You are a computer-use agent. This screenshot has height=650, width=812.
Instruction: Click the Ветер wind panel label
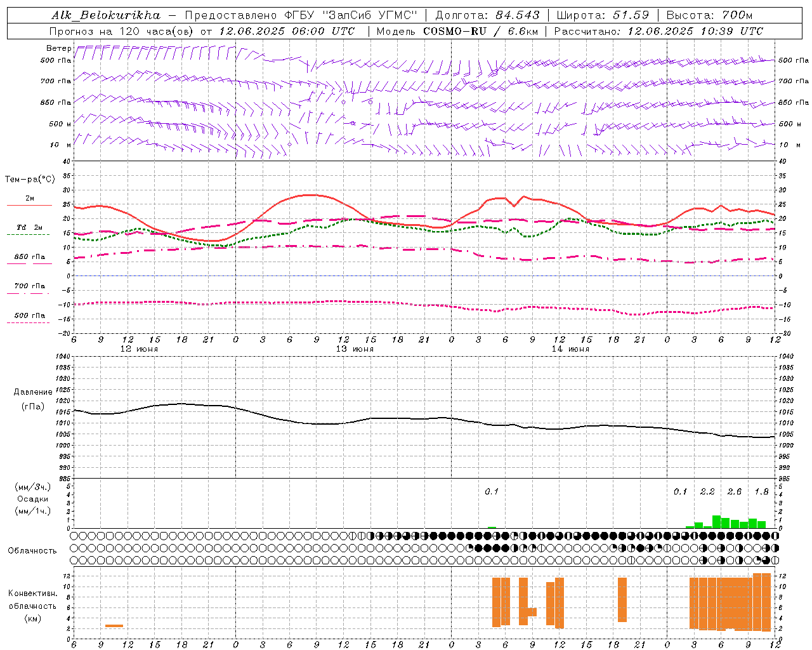point(59,48)
